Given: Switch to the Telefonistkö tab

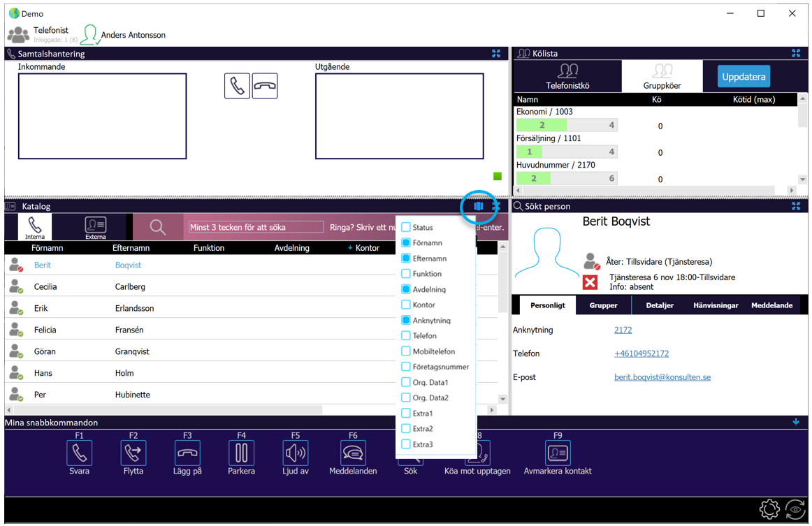Looking at the screenshot, I should click(567, 77).
